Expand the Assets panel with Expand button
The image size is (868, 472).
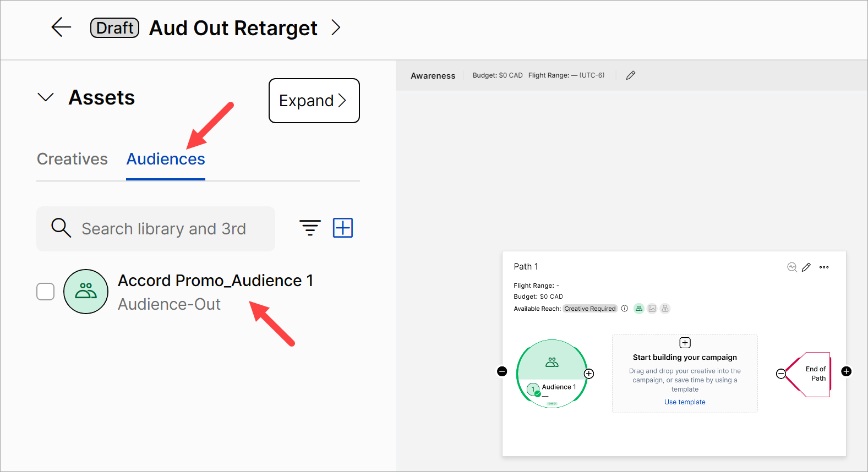pyautogui.click(x=314, y=101)
